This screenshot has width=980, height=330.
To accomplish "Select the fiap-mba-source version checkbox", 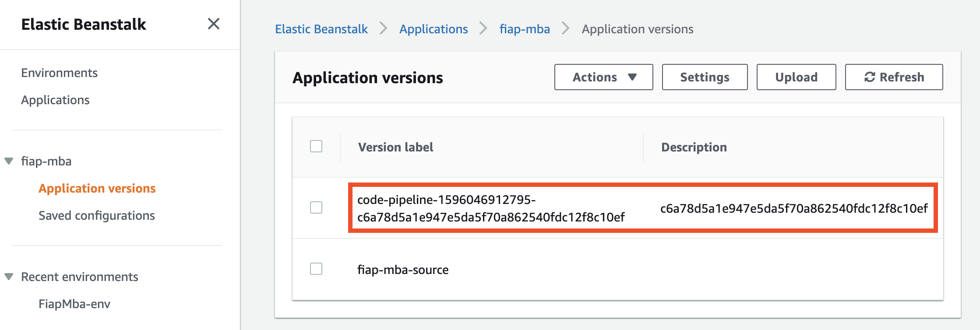I will coord(316,269).
